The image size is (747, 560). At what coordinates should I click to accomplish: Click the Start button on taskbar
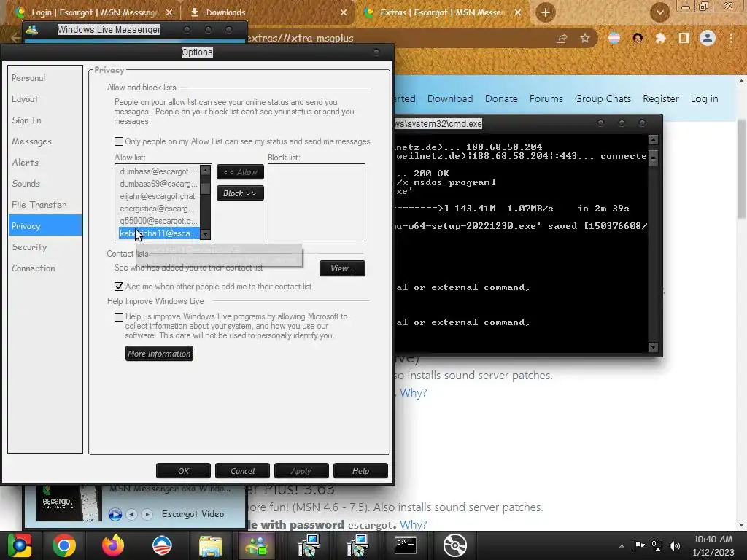19,545
